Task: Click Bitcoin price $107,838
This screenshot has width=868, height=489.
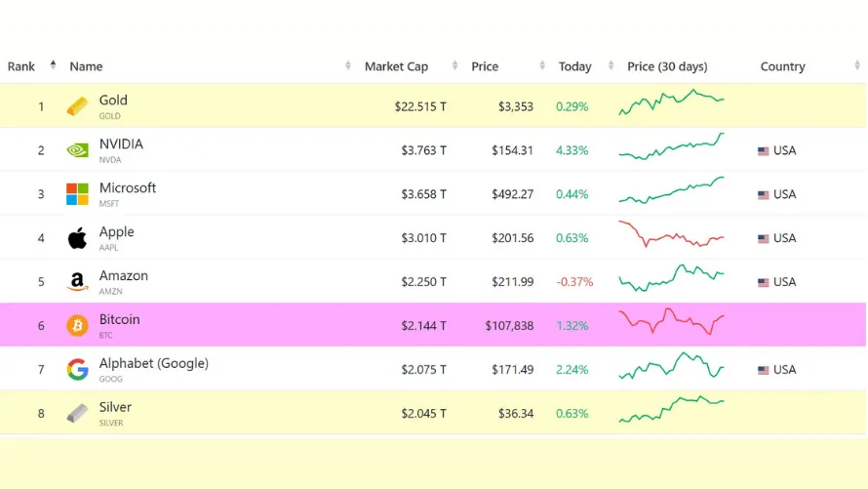Action: coord(509,326)
